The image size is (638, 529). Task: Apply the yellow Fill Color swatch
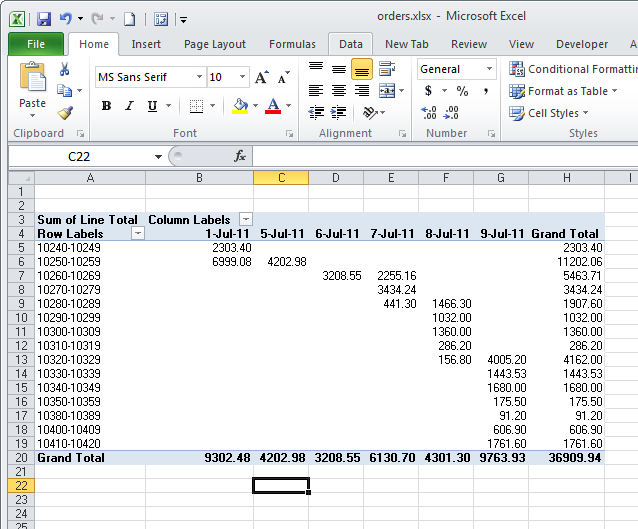239,106
